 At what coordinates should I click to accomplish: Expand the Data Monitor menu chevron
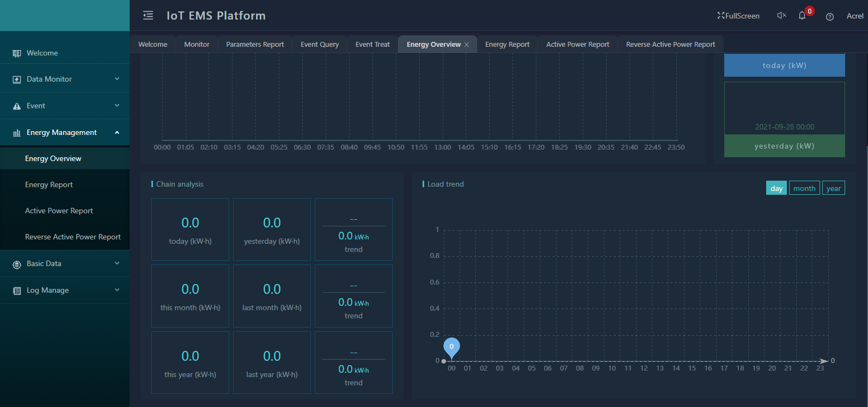117,79
